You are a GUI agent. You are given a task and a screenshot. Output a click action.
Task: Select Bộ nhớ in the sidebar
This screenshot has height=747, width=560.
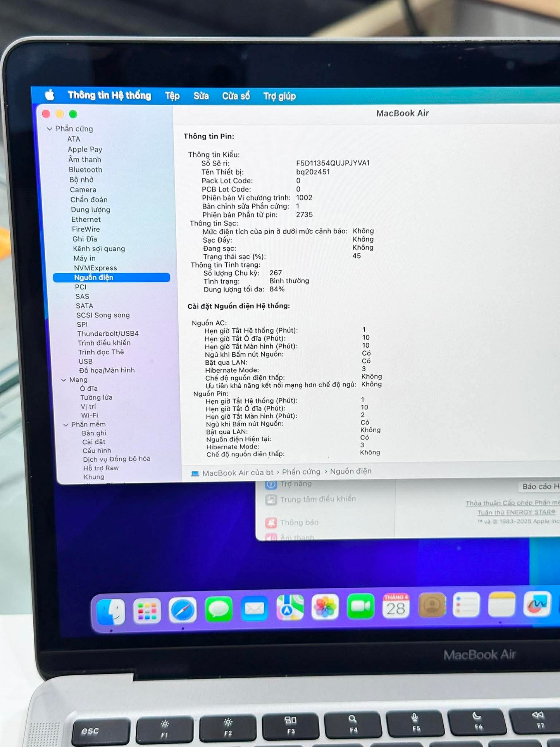tap(81, 179)
